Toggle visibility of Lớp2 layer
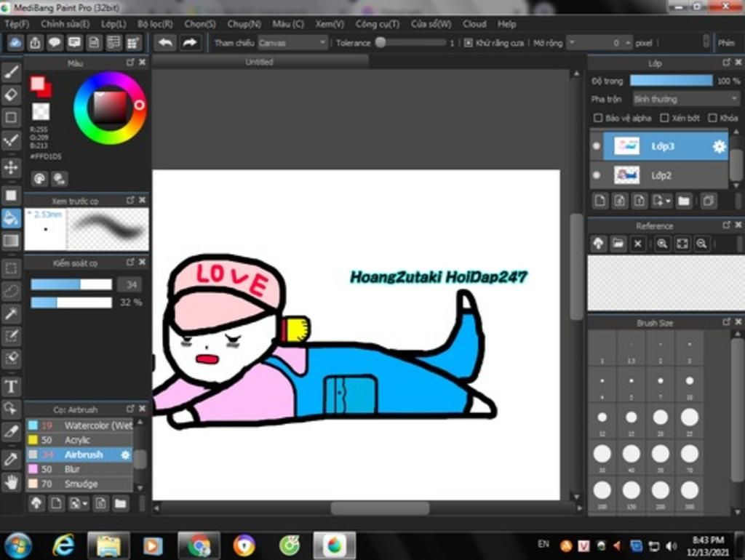745x560 pixels. click(597, 175)
